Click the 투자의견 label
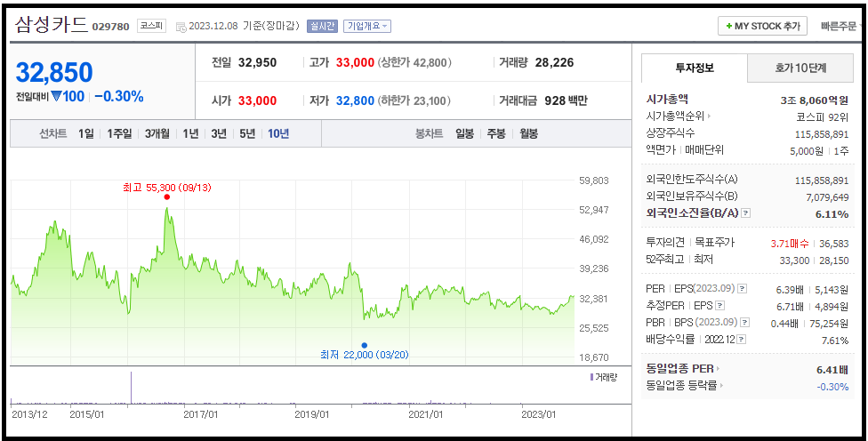The height and width of the screenshot is (441, 868). coord(665,243)
